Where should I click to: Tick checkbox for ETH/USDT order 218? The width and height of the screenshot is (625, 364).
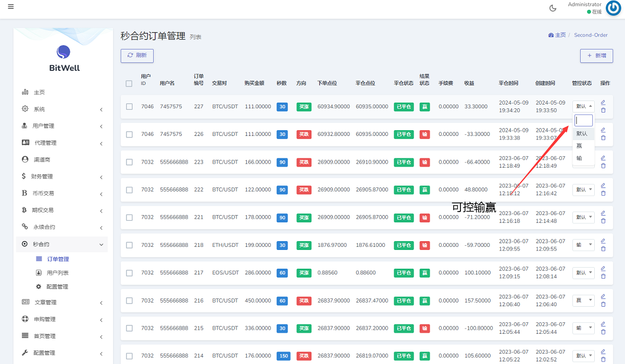[129, 245]
